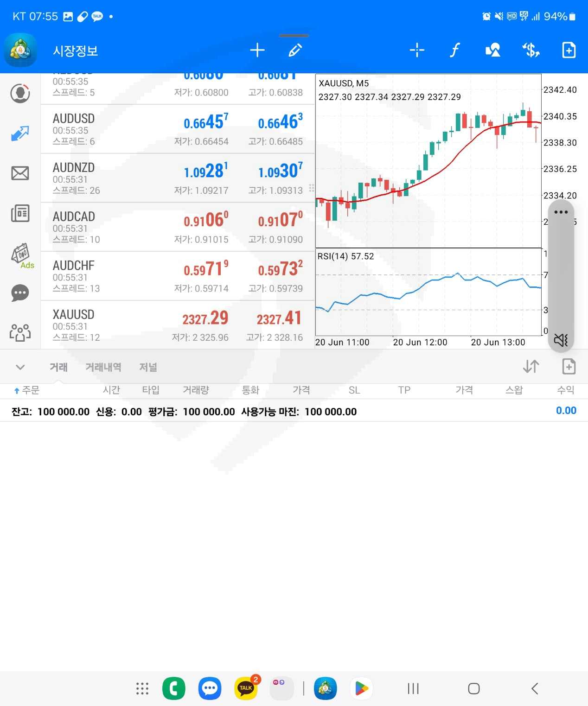
Task: Switch to the 저널 tab
Action: pyautogui.click(x=148, y=367)
